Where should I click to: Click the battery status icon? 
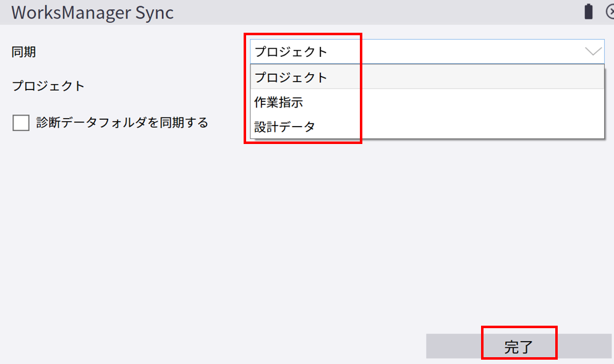tap(588, 12)
